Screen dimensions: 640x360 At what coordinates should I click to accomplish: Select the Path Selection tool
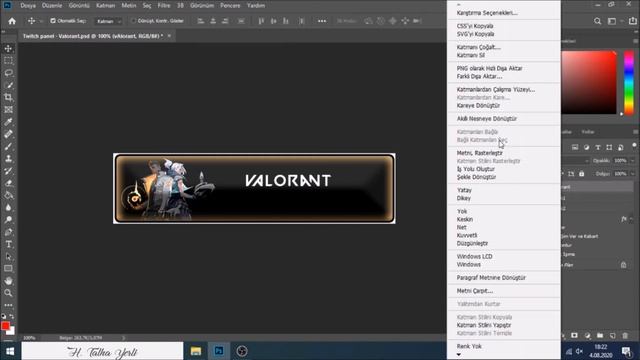[x=8, y=257]
